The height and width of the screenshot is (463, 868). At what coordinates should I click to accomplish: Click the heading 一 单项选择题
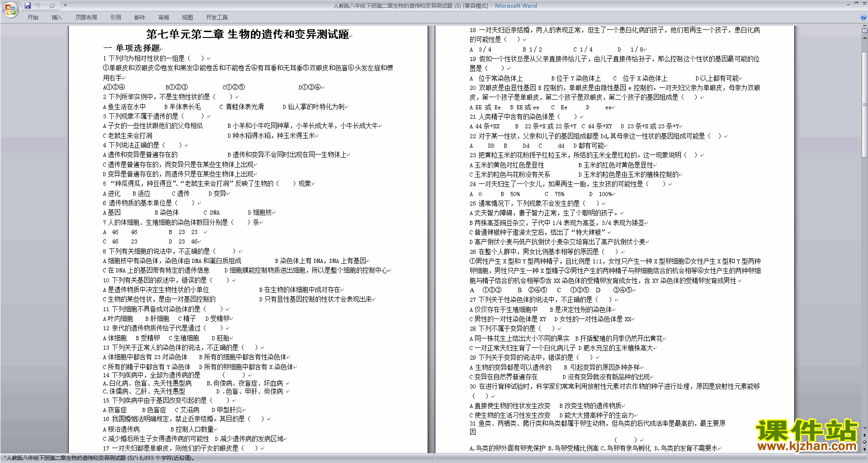[132, 48]
